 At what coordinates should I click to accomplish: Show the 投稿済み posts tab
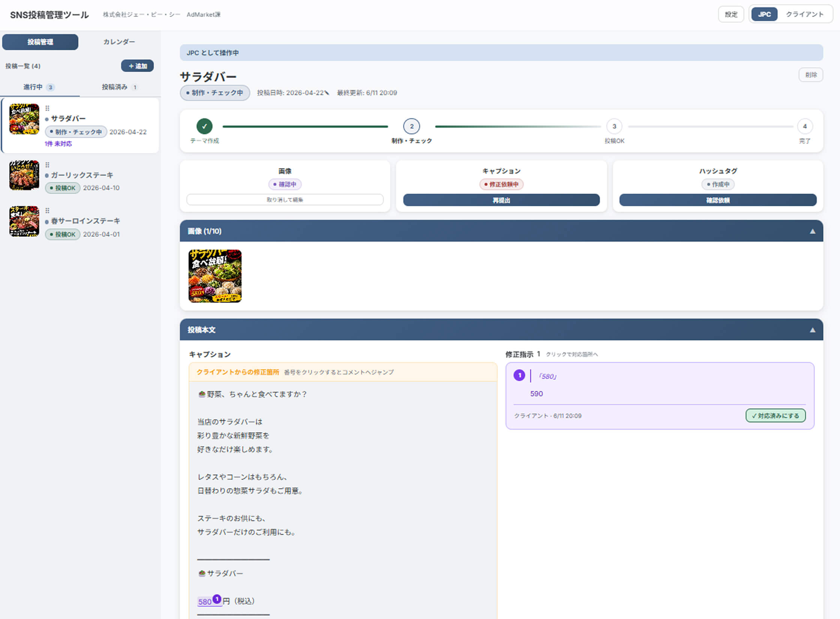(120, 87)
